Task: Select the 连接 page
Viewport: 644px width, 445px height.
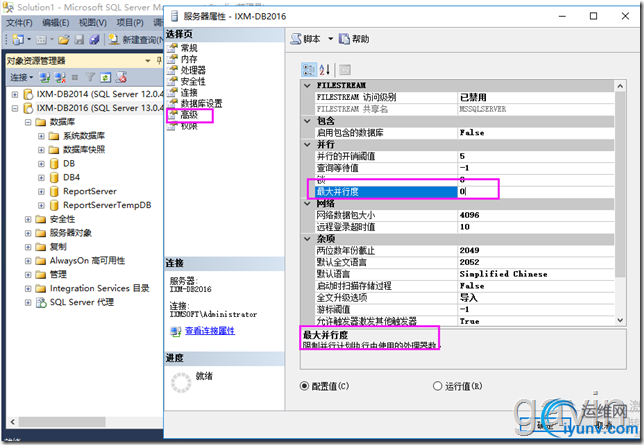Action: click(x=189, y=92)
